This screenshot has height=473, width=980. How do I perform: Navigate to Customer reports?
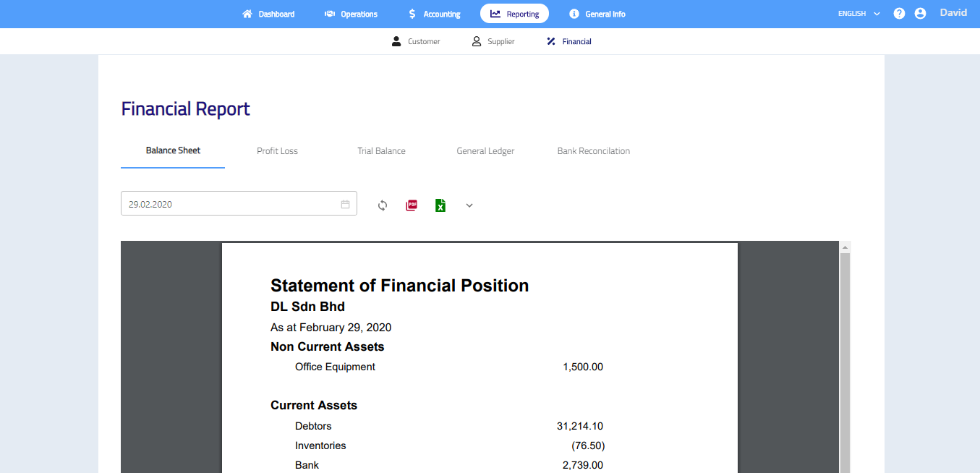416,42
